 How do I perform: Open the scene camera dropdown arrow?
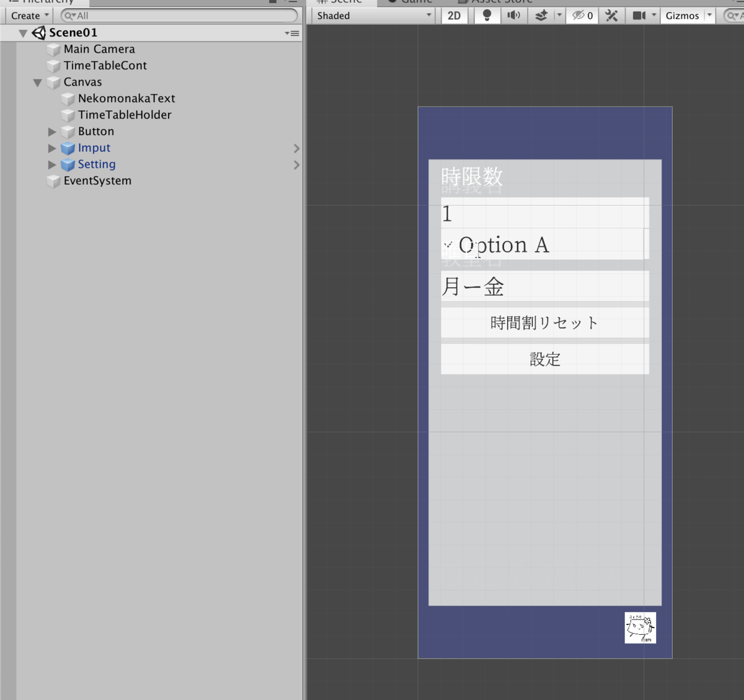tap(653, 15)
